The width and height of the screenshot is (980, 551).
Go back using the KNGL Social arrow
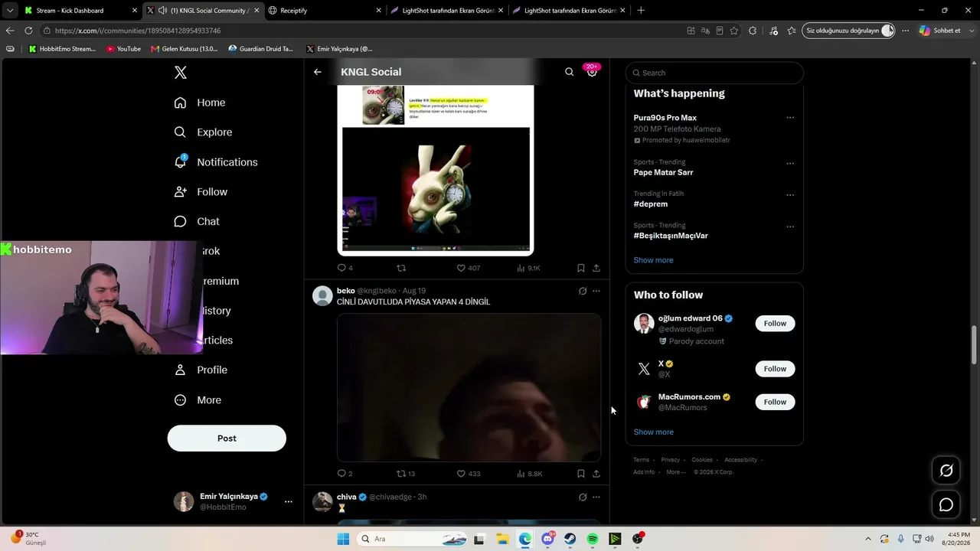318,72
